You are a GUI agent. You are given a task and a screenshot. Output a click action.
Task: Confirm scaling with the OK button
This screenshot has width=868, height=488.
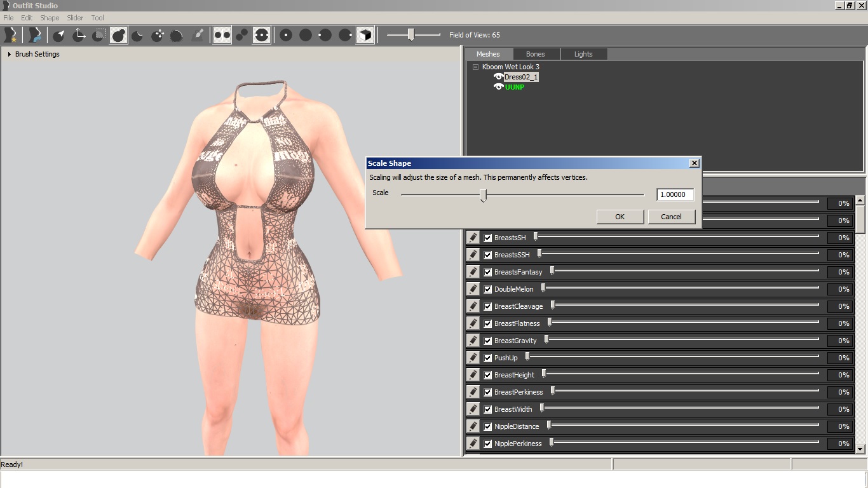[x=620, y=216]
